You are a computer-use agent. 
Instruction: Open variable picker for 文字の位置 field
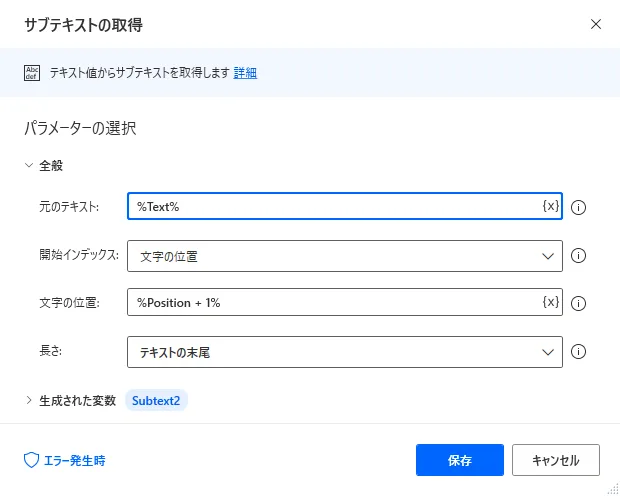pos(550,302)
